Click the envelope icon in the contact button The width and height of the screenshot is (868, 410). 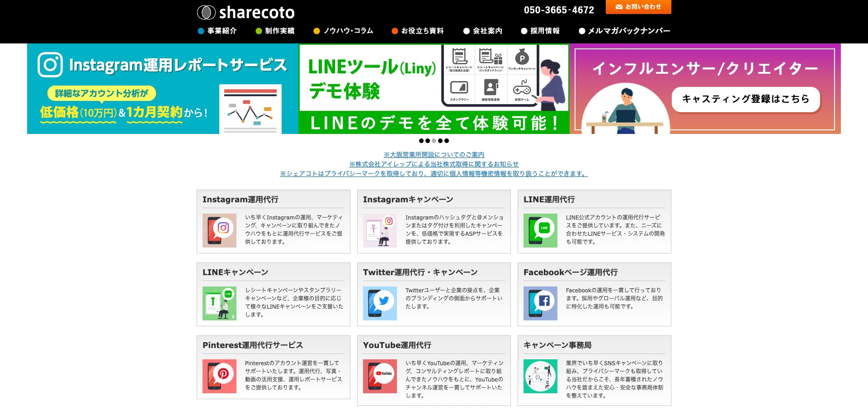[619, 7]
